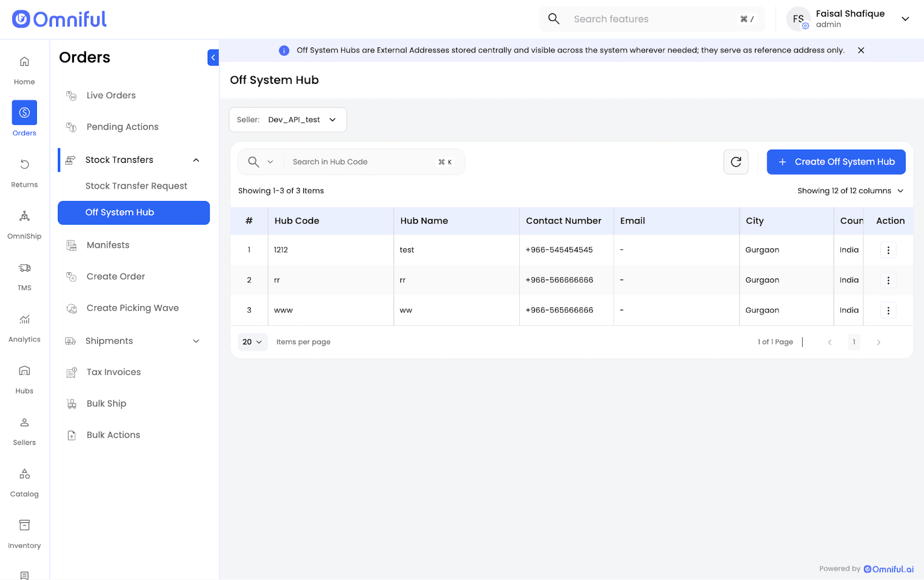Select Stock Transfer Request menu item

click(x=136, y=186)
